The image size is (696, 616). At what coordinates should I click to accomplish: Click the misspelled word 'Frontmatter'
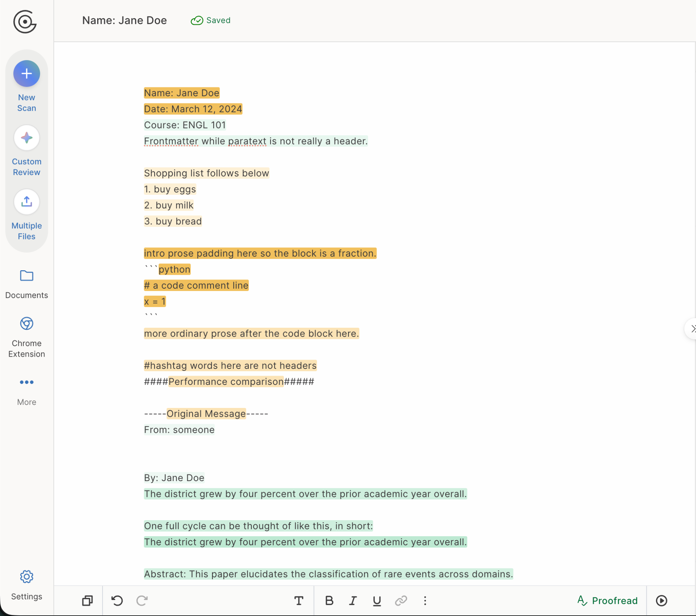(x=171, y=141)
